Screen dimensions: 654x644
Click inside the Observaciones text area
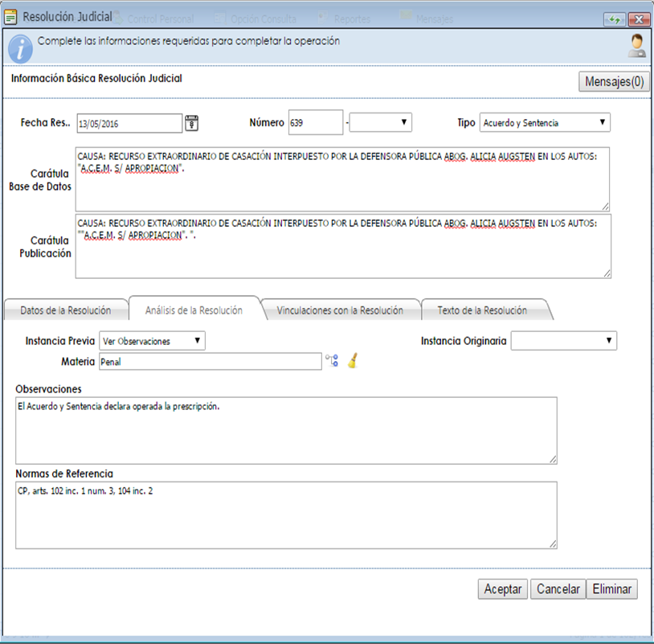pyautogui.click(x=285, y=431)
